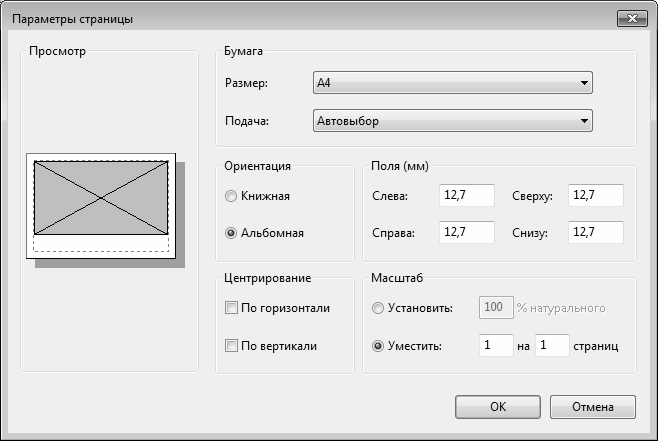
Task: Select the Книжная orientation radio button
Action: [231, 196]
